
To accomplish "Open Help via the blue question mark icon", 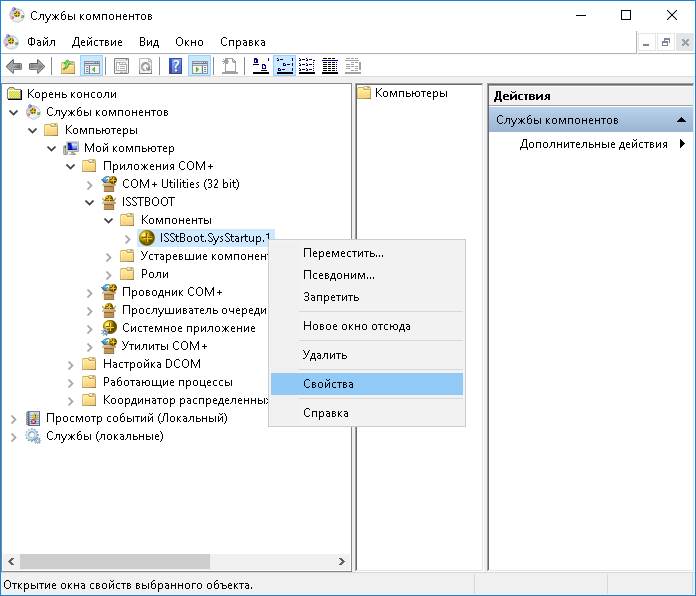I will coord(175,67).
